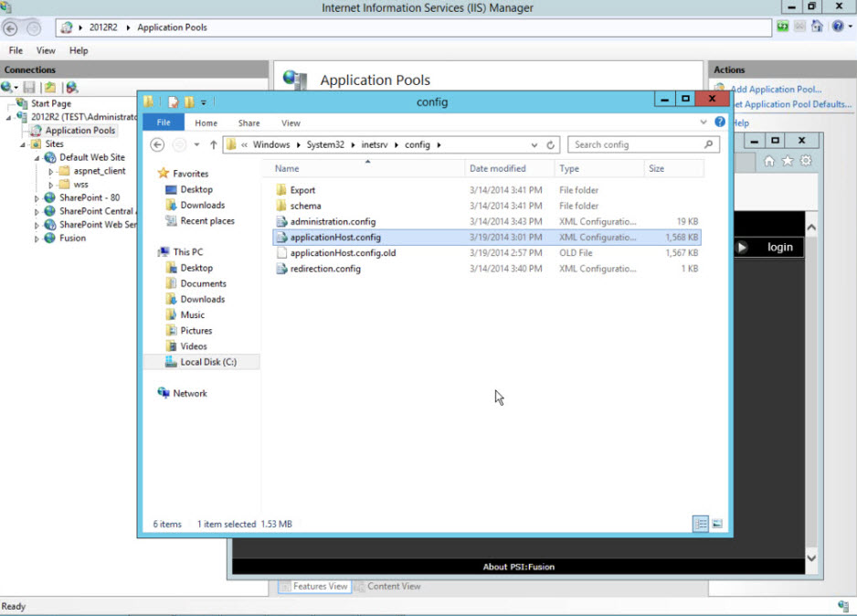Click the play arrow next to login
The image size is (857, 616).
click(x=742, y=247)
